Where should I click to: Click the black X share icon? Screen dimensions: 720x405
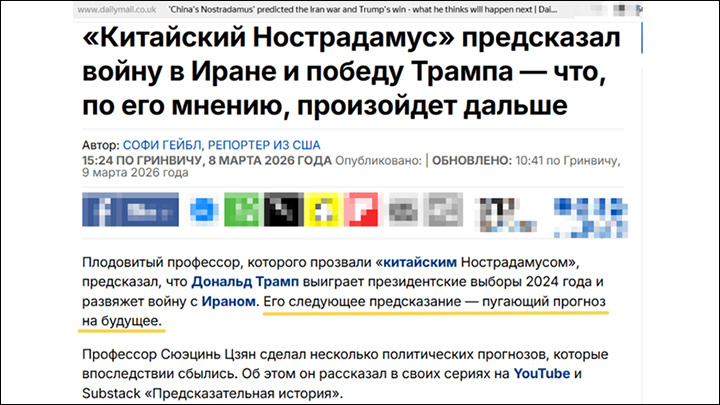point(284,209)
